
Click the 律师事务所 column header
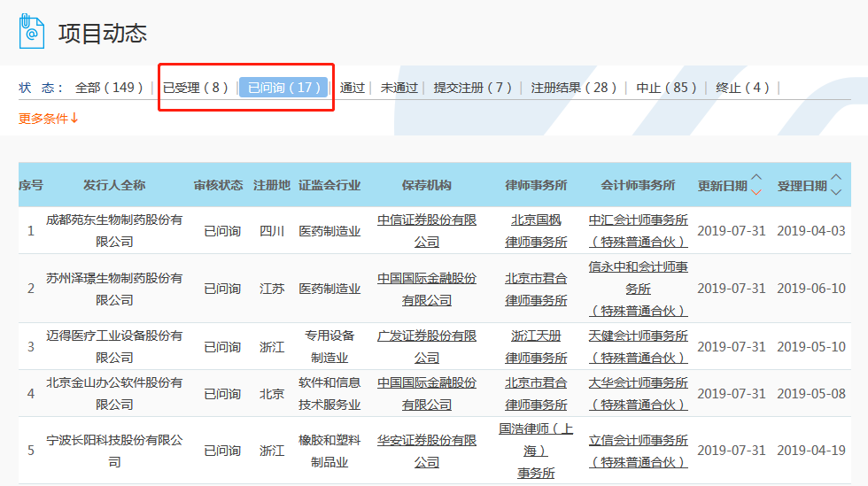(x=536, y=185)
